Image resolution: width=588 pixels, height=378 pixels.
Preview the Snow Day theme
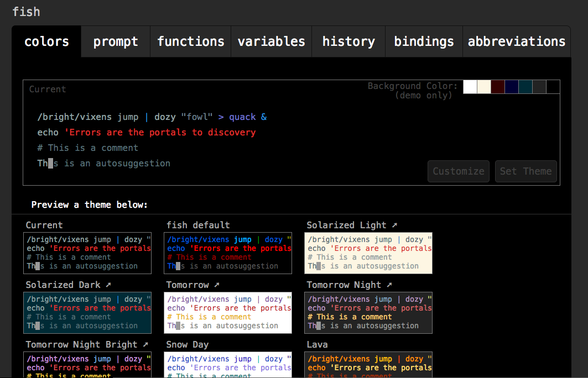tap(228, 365)
